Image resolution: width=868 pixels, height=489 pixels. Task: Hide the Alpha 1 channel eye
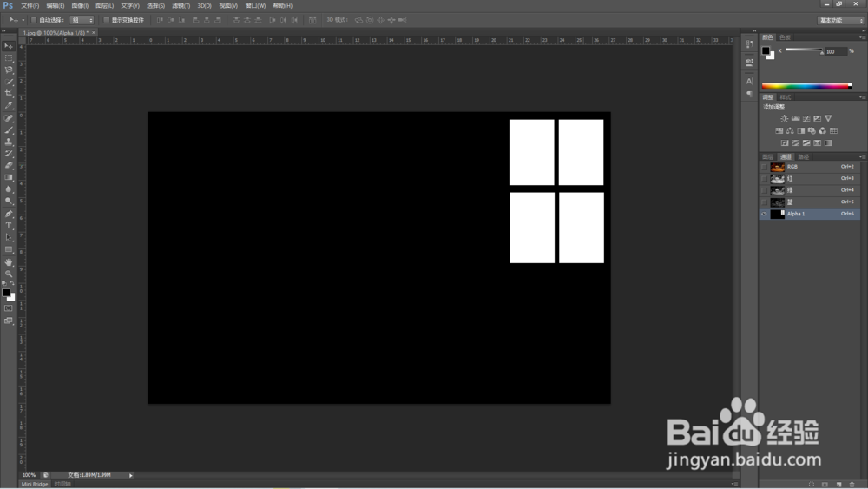(764, 214)
